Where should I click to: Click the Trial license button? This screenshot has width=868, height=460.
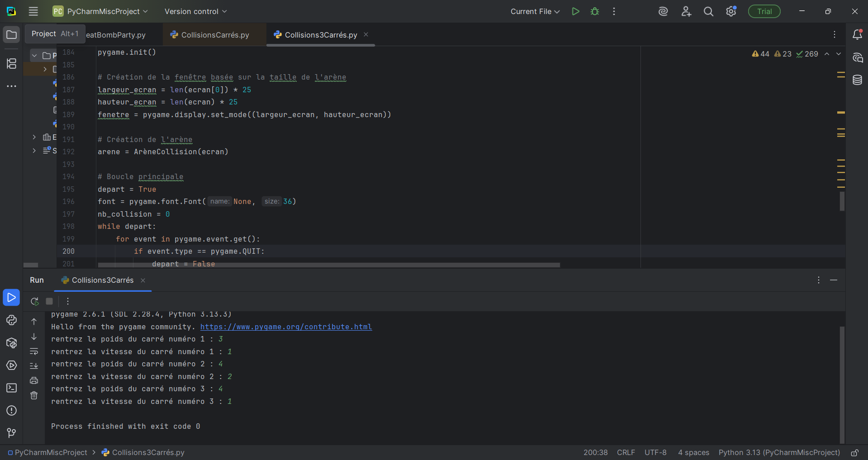coord(764,11)
